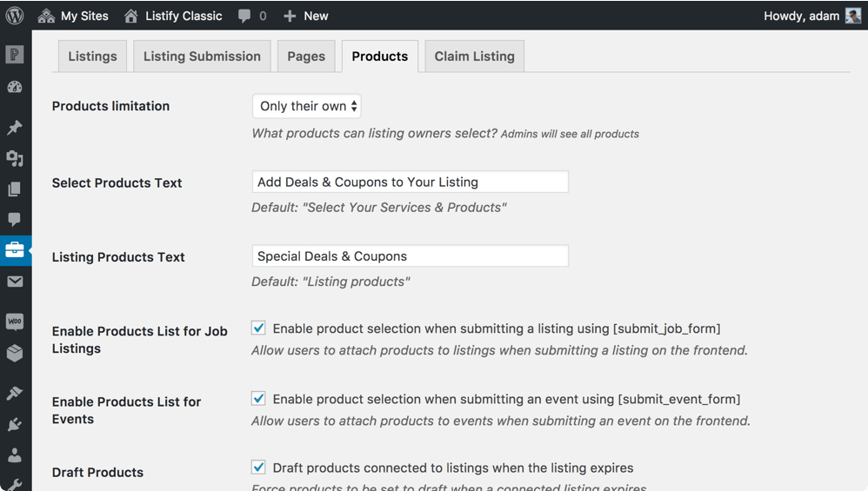Click the home icon beside Listify Classic
The width and height of the screenshot is (868, 491).
131,16
